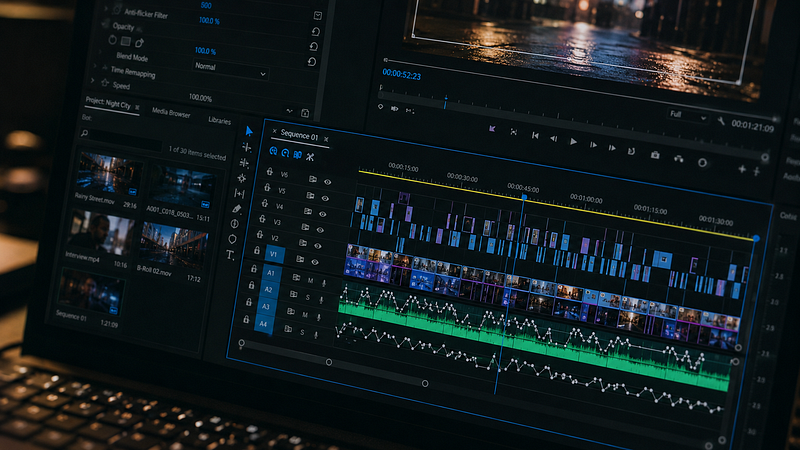Select the Ripple Edit tool
This screenshot has width=800, height=450.
[x=244, y=163]
